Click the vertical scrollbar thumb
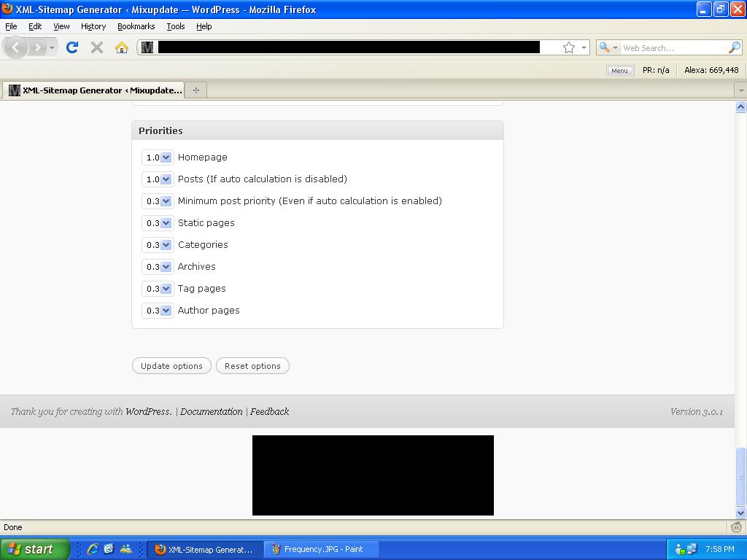The height and width of the screenshot is (560, 747). [741, 476]
